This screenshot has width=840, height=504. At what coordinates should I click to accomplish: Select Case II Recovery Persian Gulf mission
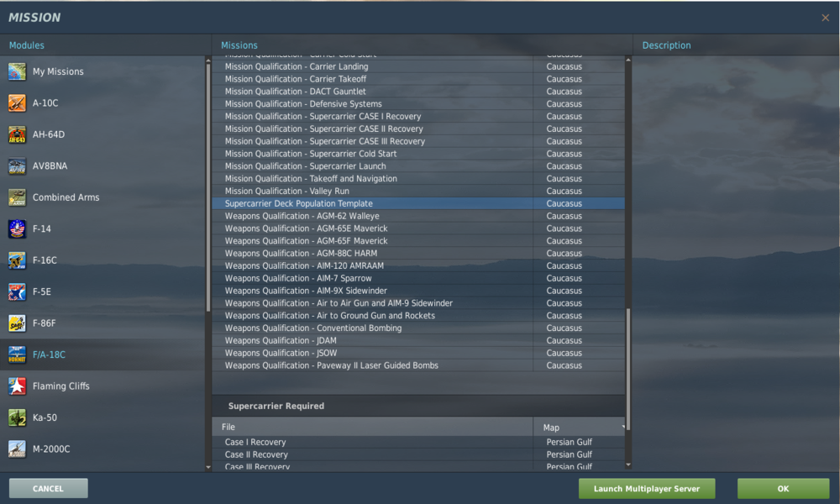coord(417,454)
